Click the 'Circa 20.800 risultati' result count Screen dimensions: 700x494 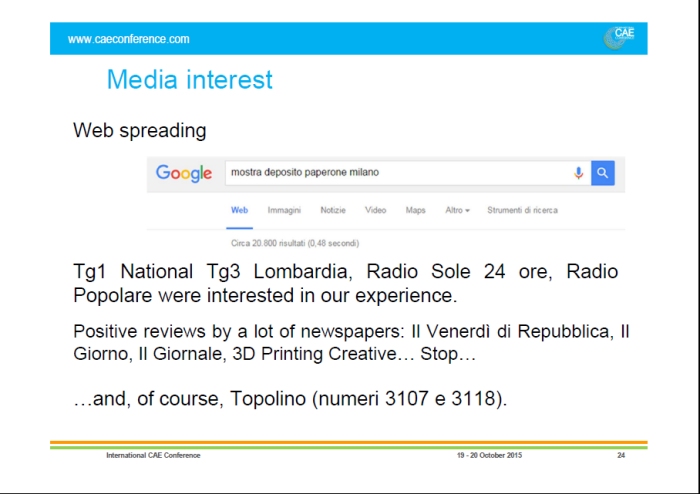(295, 242)
